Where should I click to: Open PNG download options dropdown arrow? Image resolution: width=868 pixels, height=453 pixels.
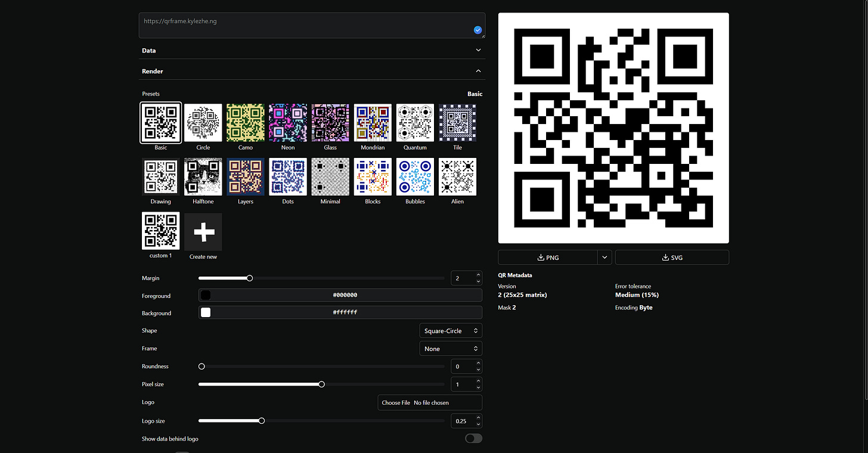[604, 257]
